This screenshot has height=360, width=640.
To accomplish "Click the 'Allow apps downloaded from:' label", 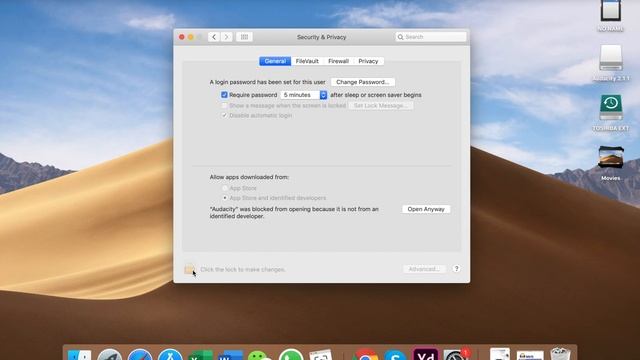I will click(249, 177).
